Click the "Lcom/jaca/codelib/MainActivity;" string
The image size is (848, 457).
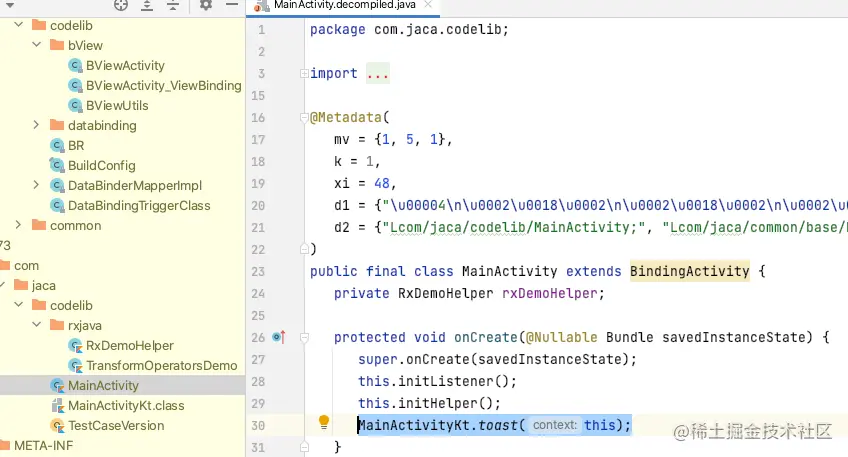[515, 227]
